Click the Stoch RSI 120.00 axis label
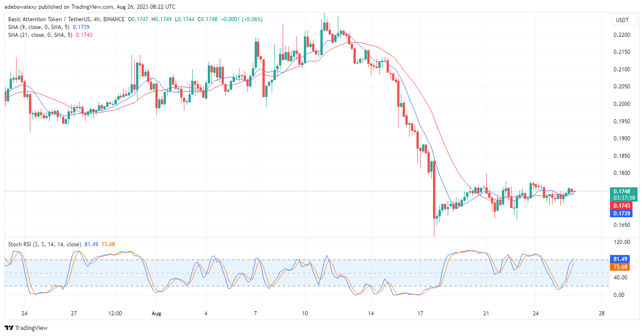Screen dimensions: 644x336 pyautogui.click(x=621, y=242)
